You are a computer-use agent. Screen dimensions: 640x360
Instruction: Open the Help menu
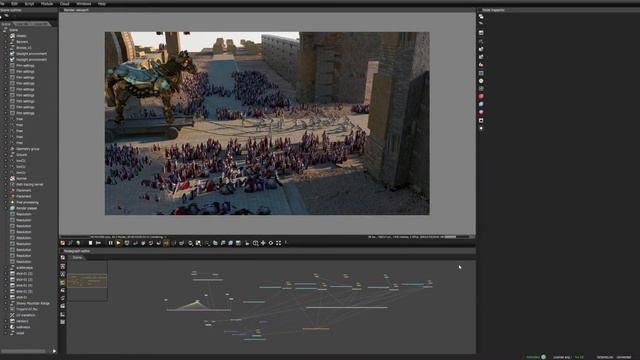[x=102, y=3]
